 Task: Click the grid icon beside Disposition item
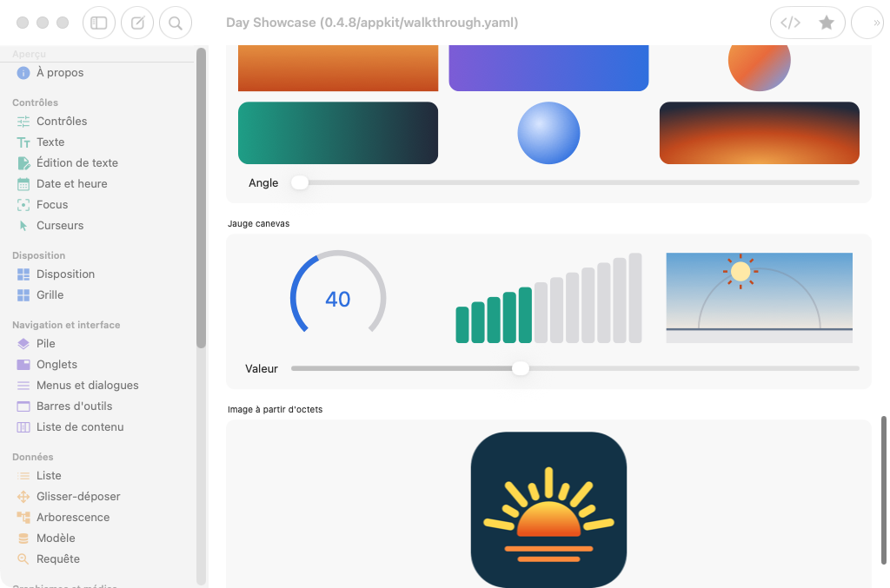coord(23,274)
